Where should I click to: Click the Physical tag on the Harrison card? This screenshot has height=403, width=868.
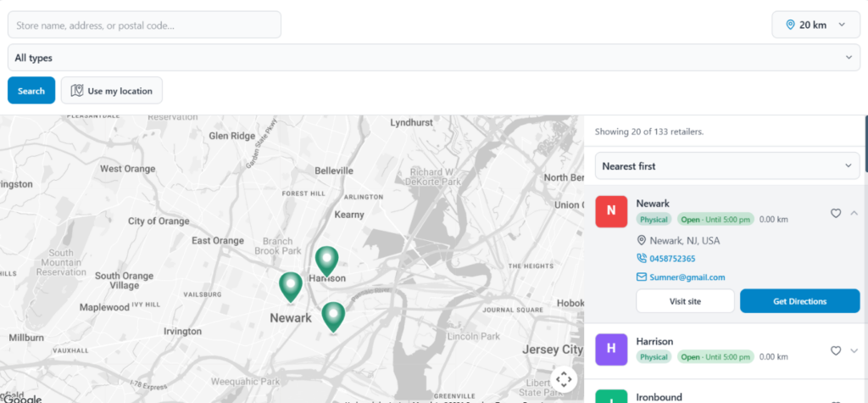point(654,356)
